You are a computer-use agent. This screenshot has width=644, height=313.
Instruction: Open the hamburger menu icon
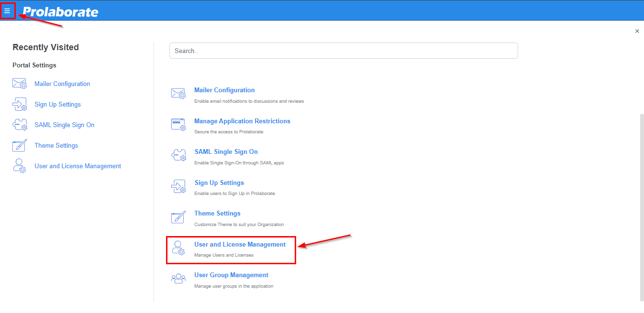point(7,11)
